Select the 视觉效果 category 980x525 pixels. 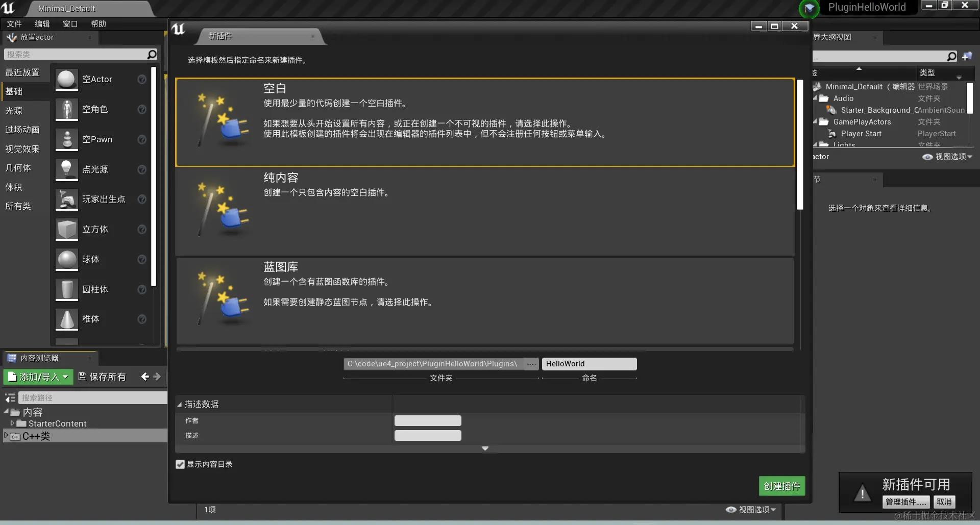point(25,149)
